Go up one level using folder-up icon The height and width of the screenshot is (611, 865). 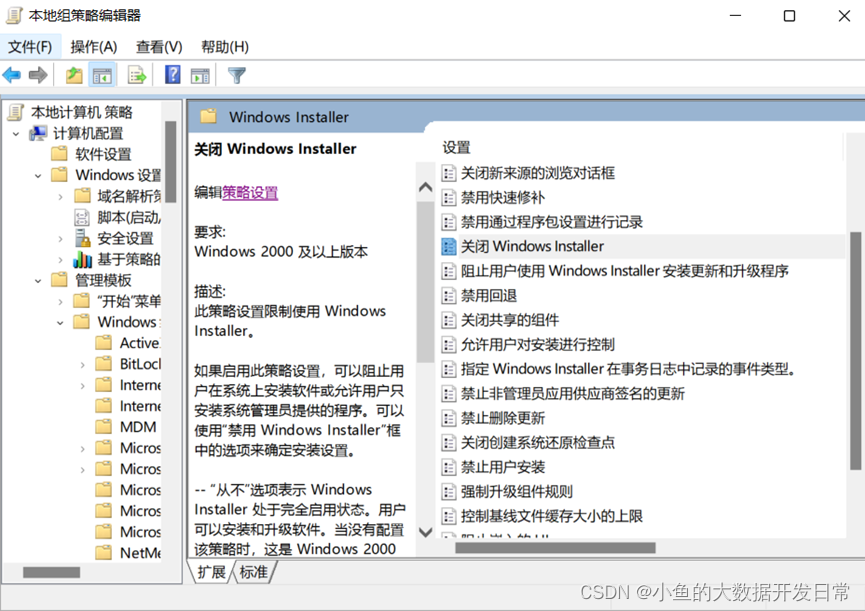click(74, 75)
